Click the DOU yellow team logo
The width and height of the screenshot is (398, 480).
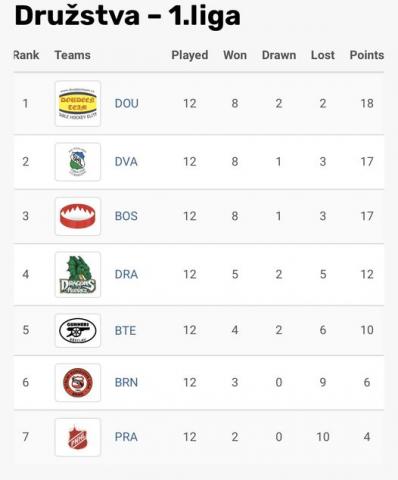pyautogui.click(x=78, y=103)
